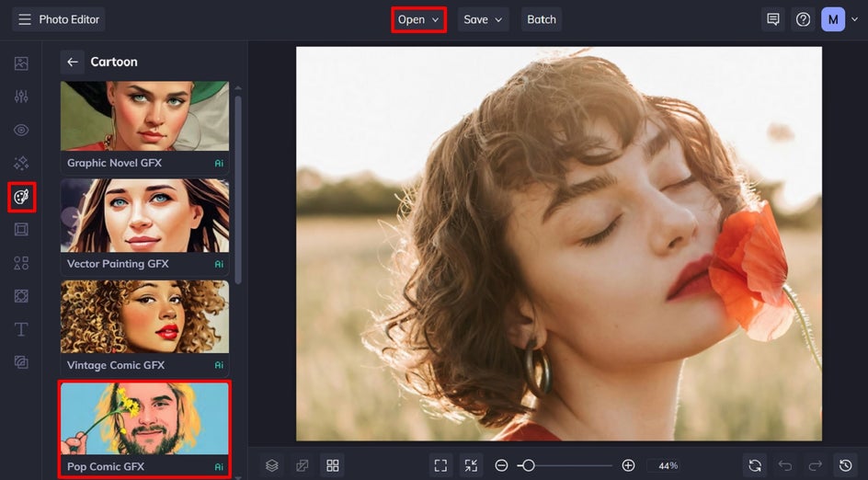Image resolution: width=868 pixels, height=480 pixels.
Task: Zoom in with the plus icon
Action: pos(628,465)
